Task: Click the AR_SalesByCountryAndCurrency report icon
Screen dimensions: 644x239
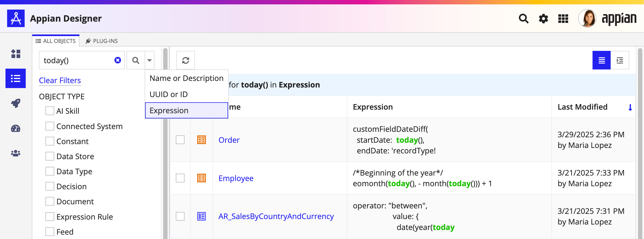Action: [x=202, y=216]
